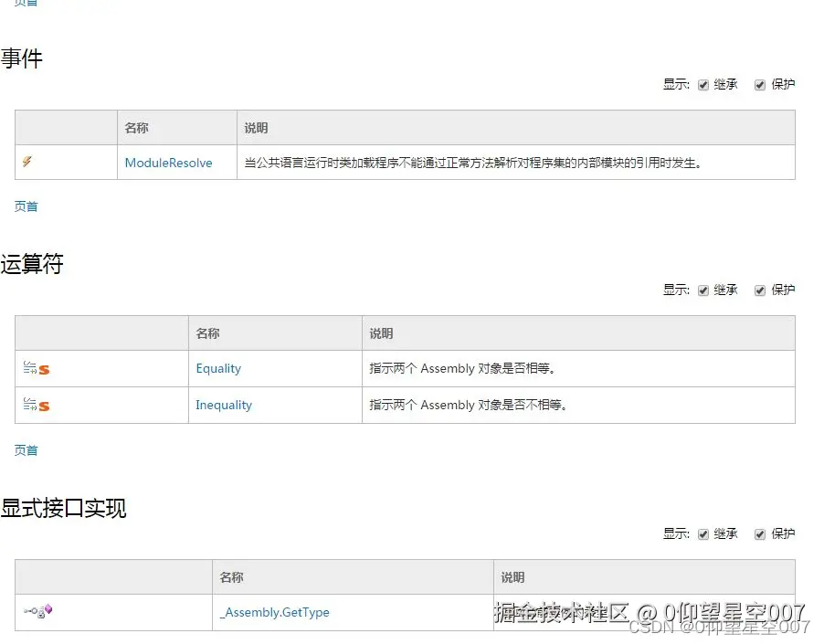The width and height of the screenshot is (824, 644).
Task: Click the operator icon on the Inequality row
Action: pyautogui.click(x=30, y=405)
